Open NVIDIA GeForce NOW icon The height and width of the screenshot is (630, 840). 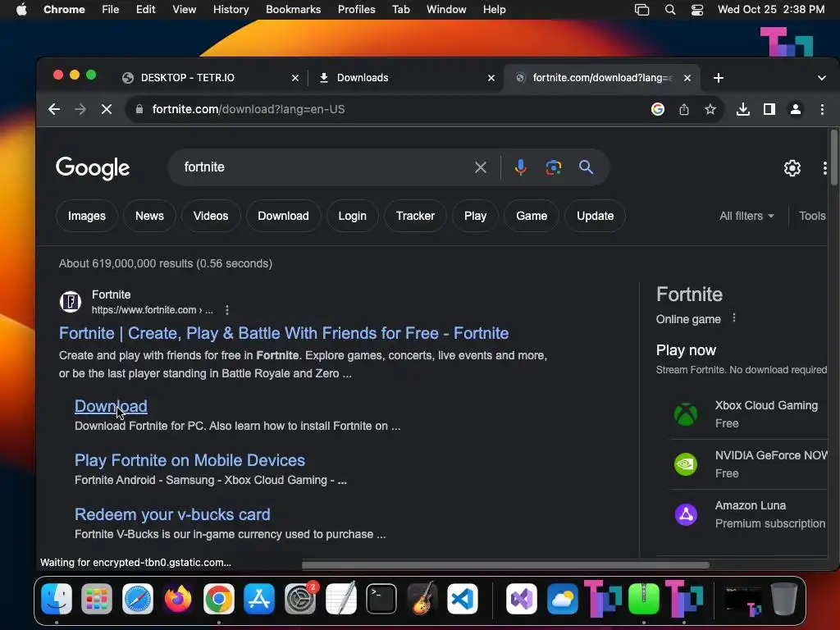point(686,464)
